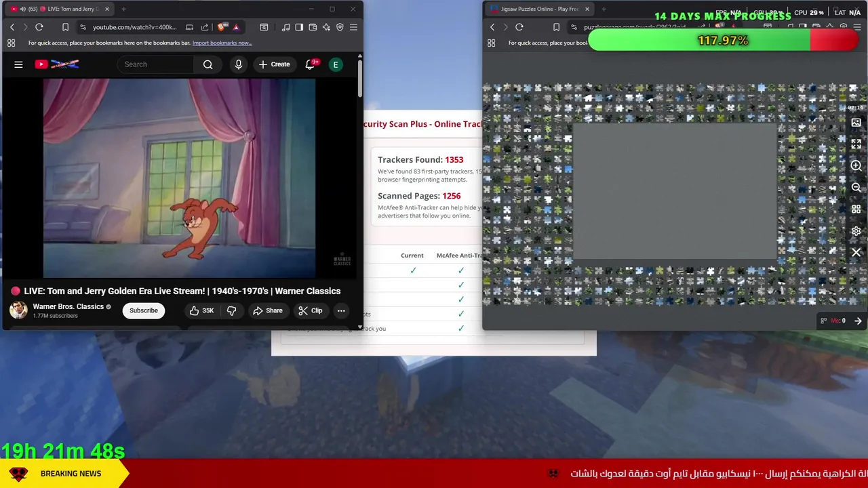Click Import bookmarks now link
The image size is (868, 488).
222,43
